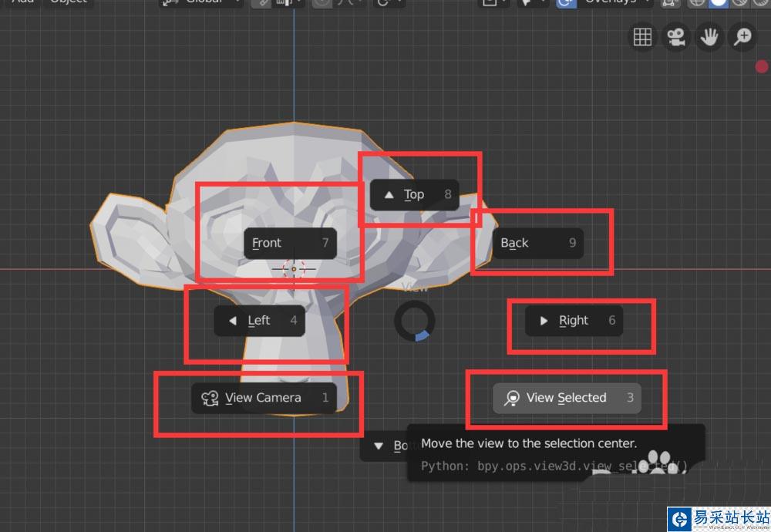Select View Selected in the pie menu
The height and width of the screenshot is (532, 771).
tap(567, 398)
